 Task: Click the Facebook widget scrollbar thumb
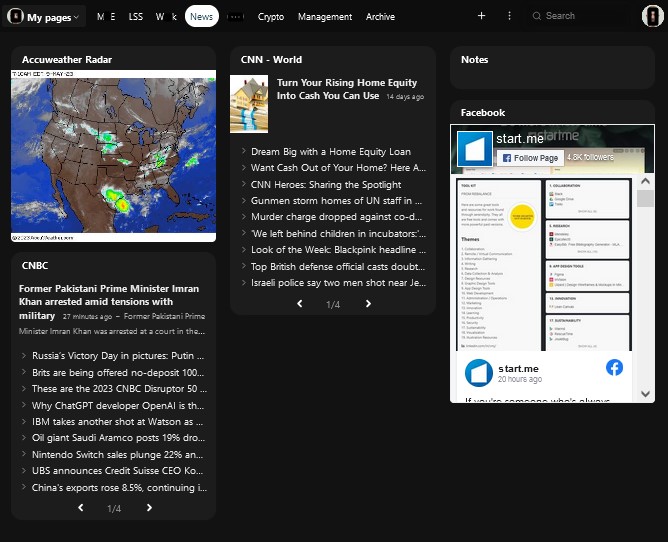645,199
